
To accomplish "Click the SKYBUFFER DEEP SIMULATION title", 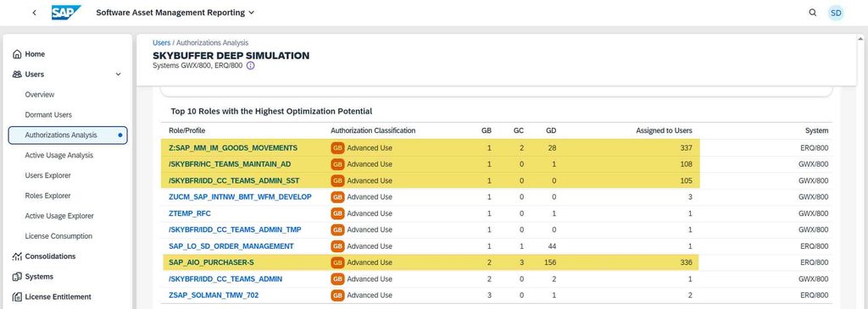I will pyautogui.click(x=231, y=55).
